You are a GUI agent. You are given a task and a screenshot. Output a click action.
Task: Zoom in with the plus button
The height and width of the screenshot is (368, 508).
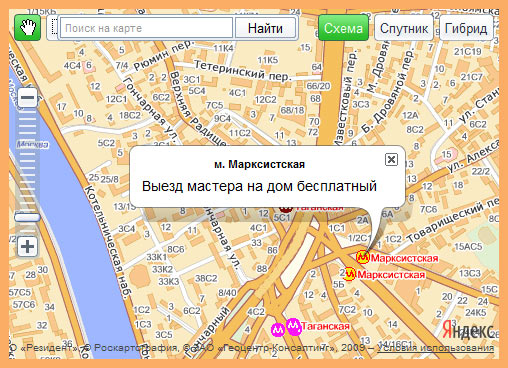pyautogui.click(x=27, y=247)
